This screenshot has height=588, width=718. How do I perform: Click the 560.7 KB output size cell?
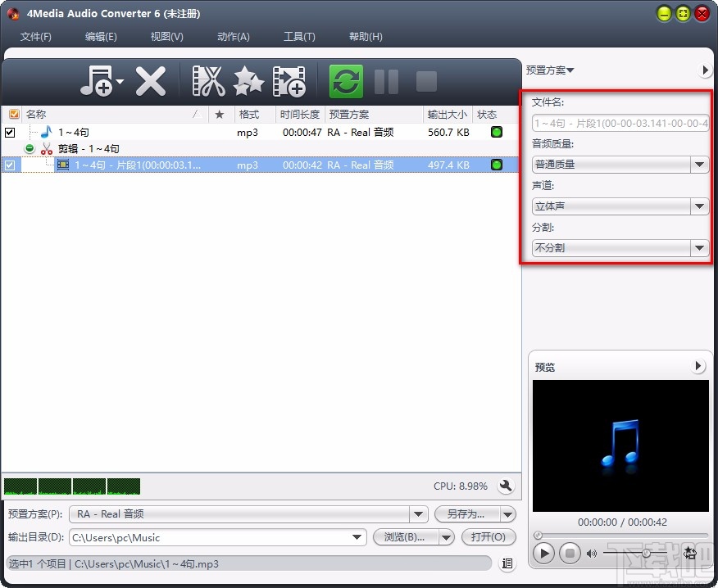(x=448, y=133)
